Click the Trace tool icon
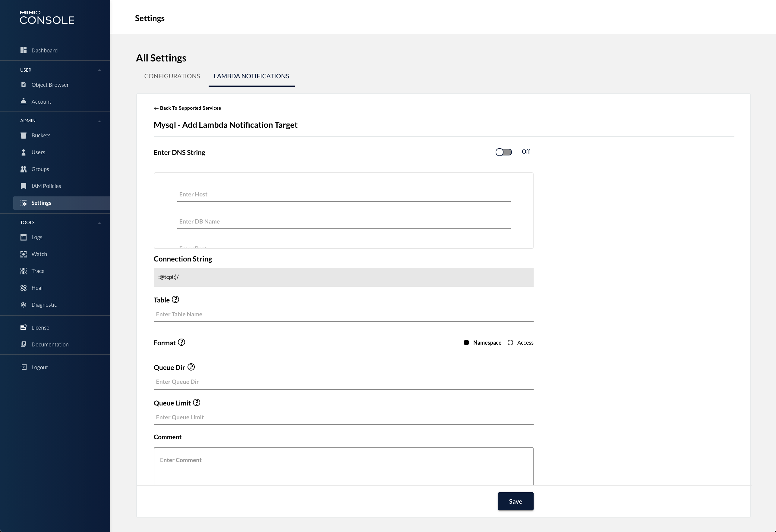The width and height of the screenshot is (776, 532). tap(24, 271)
